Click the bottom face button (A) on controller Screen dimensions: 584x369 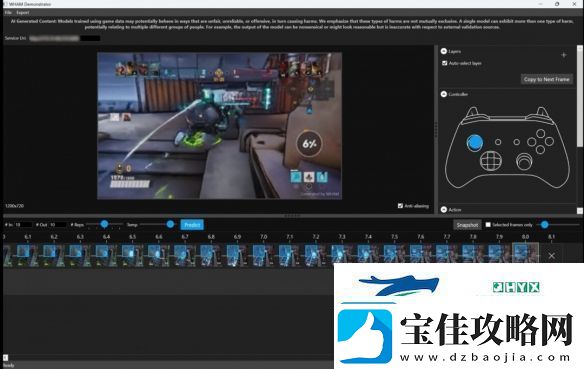pyautogui.click(x=540, y=150)
